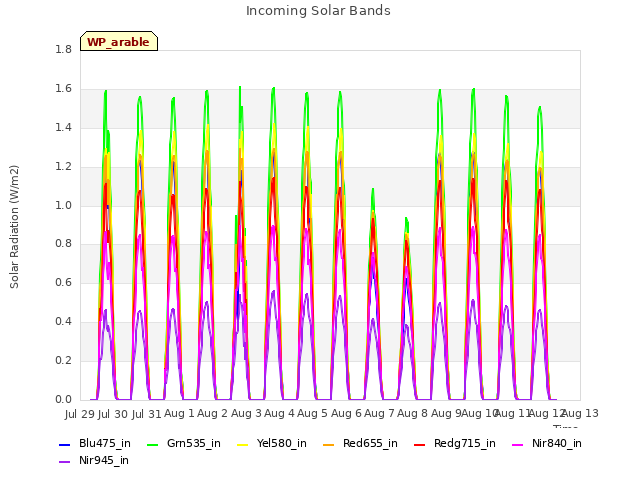Screen dimensions: 640x480
Task: Click the Jul 29 x-axis date label
Action: pos(80,414)
